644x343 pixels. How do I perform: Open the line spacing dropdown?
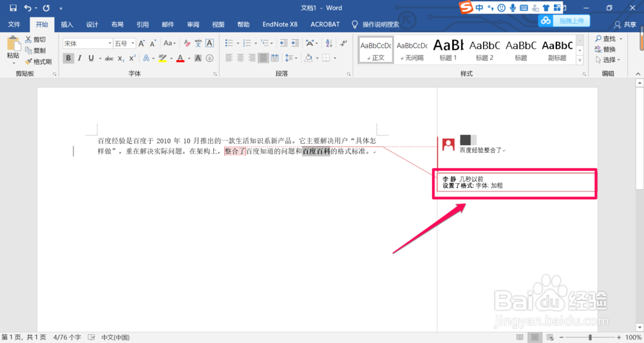pyautogui.click(x=291, y=59)
